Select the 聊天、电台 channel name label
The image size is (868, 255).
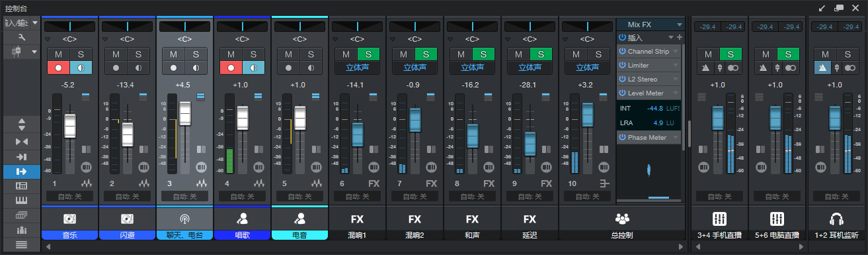coord(184,234)
